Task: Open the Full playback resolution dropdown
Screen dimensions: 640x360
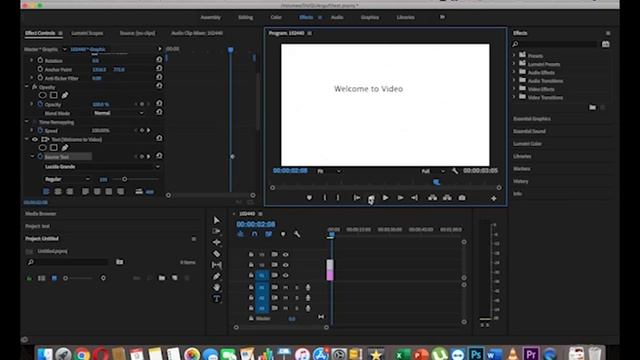Action: click(x=433, y=171)
